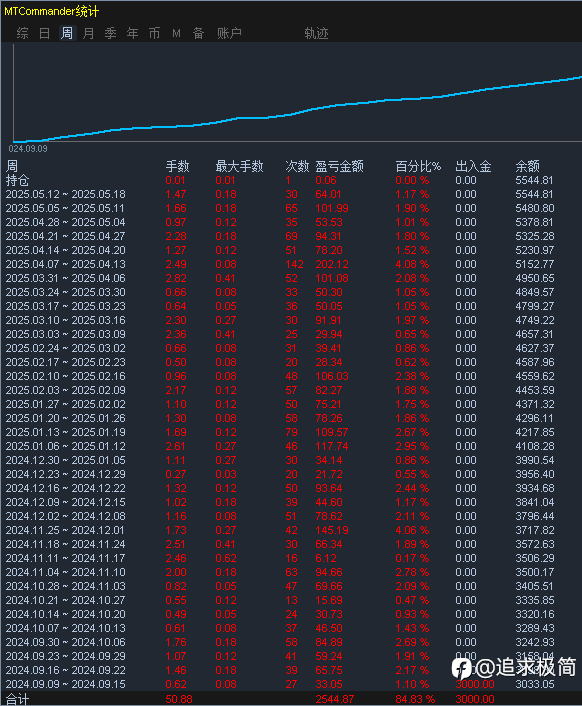This screenshot has width=582, height=706.
Task: Switch to the 综 summary tab
Action: click(x=22, y=33)
